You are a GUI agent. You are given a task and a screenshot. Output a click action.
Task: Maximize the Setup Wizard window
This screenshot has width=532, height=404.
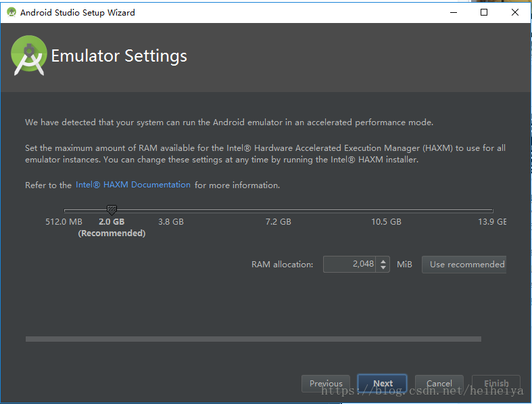(484, 13)
